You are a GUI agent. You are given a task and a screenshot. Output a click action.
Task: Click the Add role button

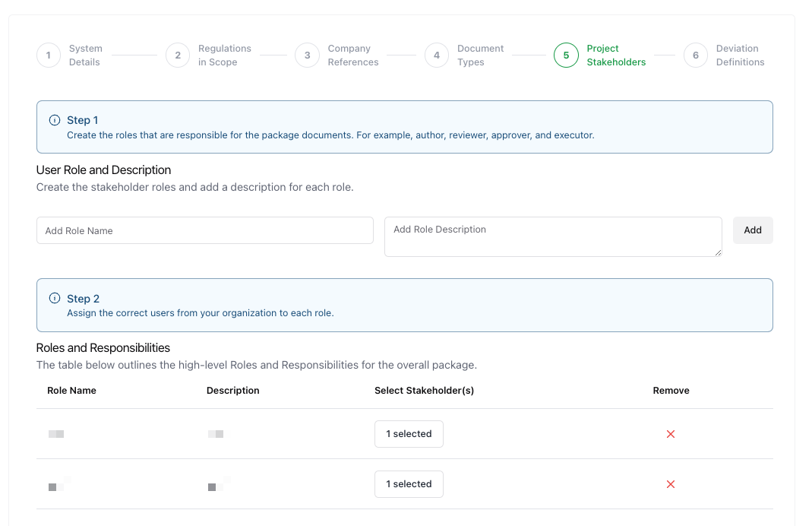pyautogui.click(x=753, y=230)
